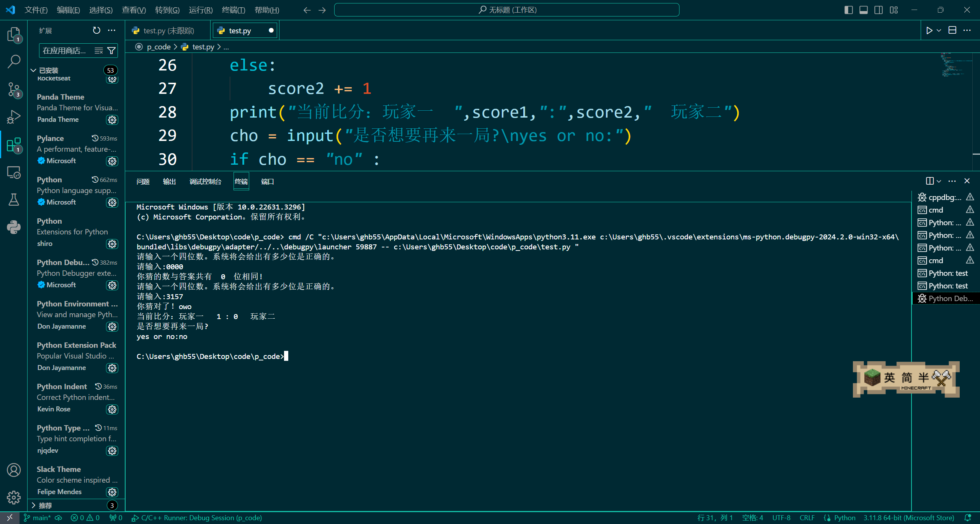Toggle the secondary side bar layout button
This screenshot has width=980, height=524.
[879, 10]
